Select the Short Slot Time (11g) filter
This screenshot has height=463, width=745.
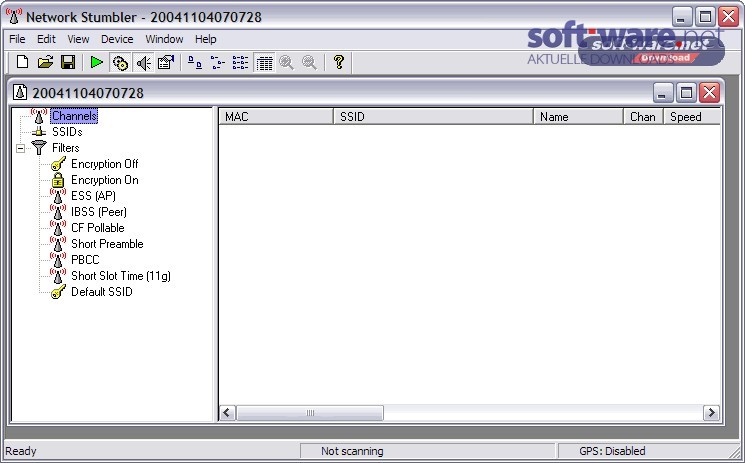tap(121, 276)
